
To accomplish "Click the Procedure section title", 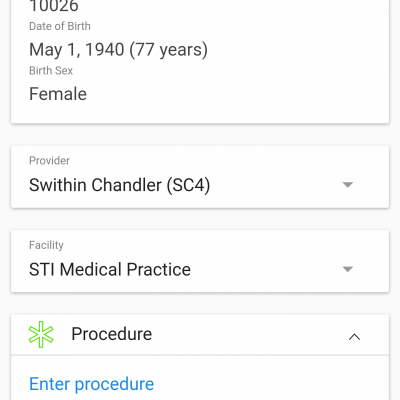I will pyautogui.click(x=111, y=334).
